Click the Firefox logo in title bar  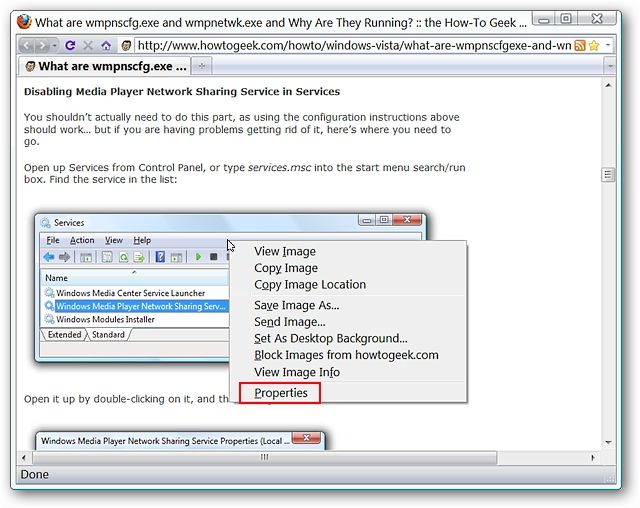point(24,22)
